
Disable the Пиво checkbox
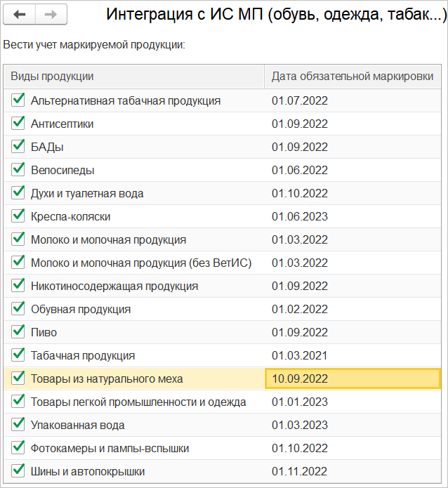click(x=18, y=332)
